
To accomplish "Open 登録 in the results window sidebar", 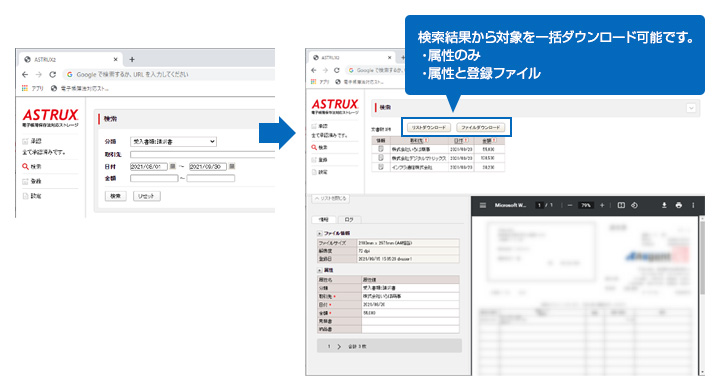I will pos(320,160).
